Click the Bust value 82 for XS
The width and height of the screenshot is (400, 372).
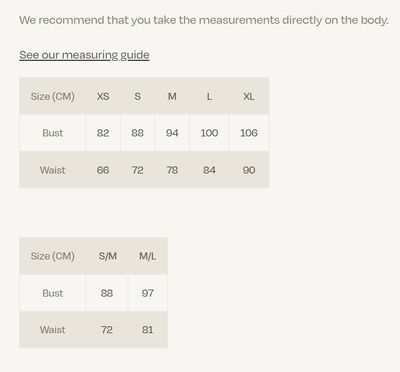pos(103,133)
